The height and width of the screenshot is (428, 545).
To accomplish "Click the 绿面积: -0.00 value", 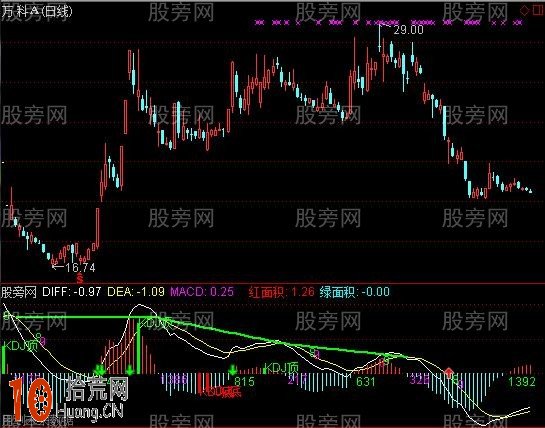I will tap(355, 292).
